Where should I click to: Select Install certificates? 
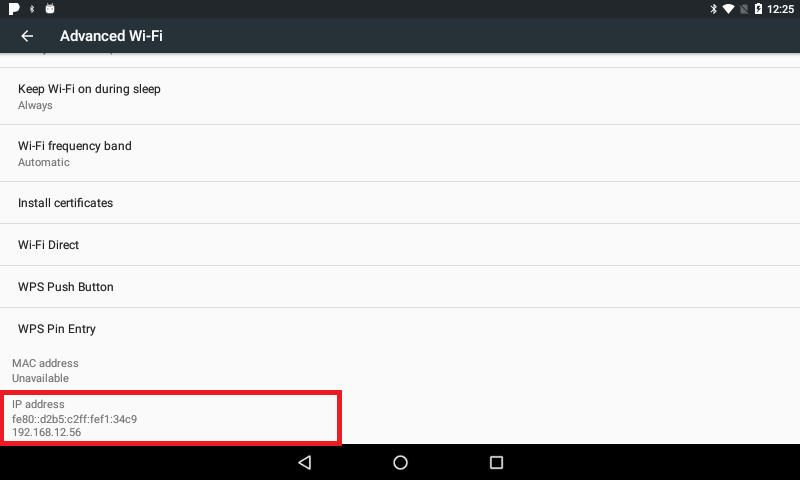point(400,203)
